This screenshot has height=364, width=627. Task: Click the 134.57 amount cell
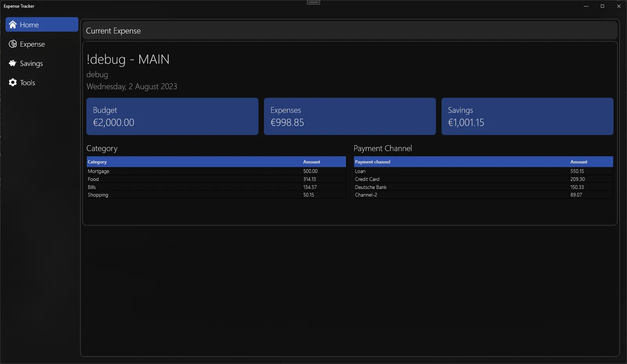point(324,187)
